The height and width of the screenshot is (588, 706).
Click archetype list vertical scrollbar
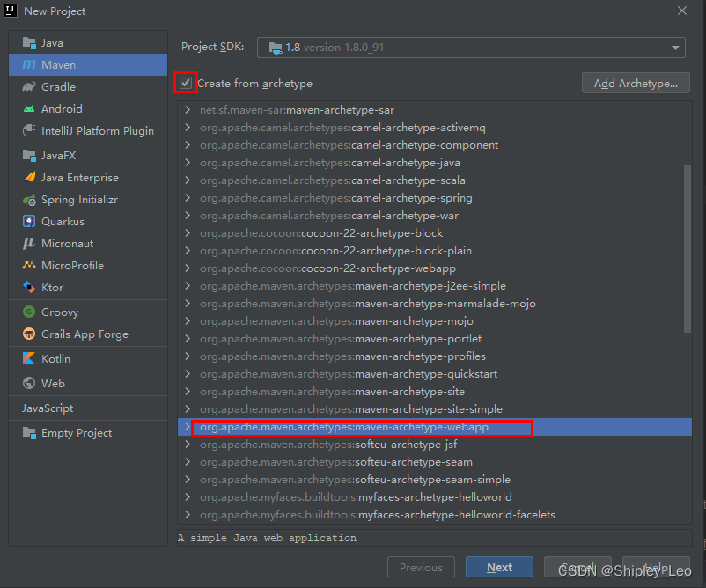coord(688,249)
